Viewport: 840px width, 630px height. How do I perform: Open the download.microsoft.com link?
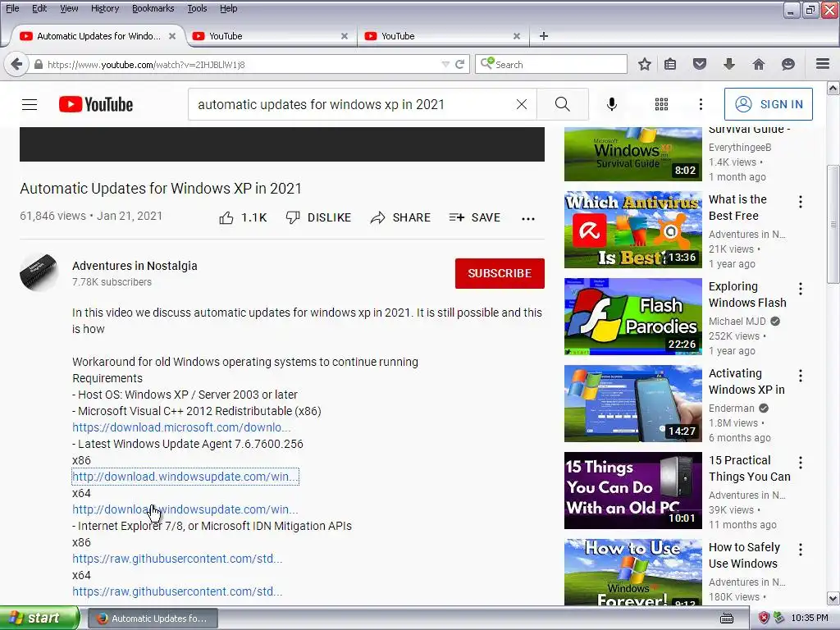click(x=181, y=427)
